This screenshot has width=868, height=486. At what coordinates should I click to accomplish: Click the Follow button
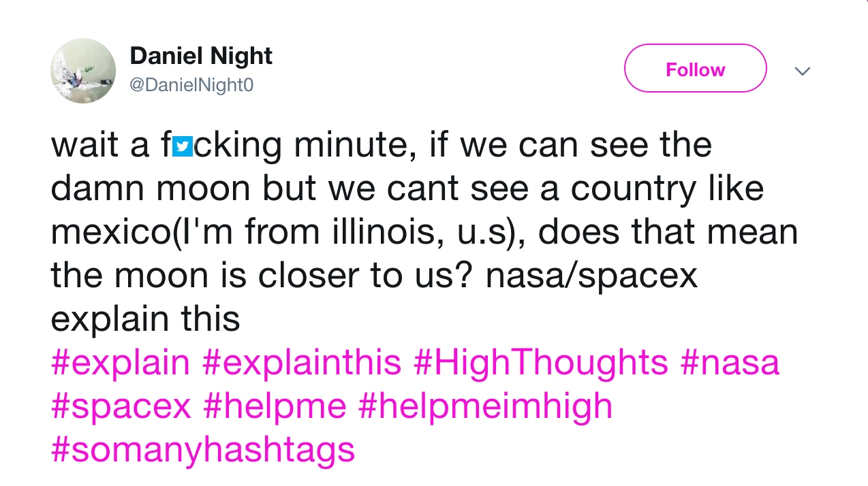[x=695, y=69]
